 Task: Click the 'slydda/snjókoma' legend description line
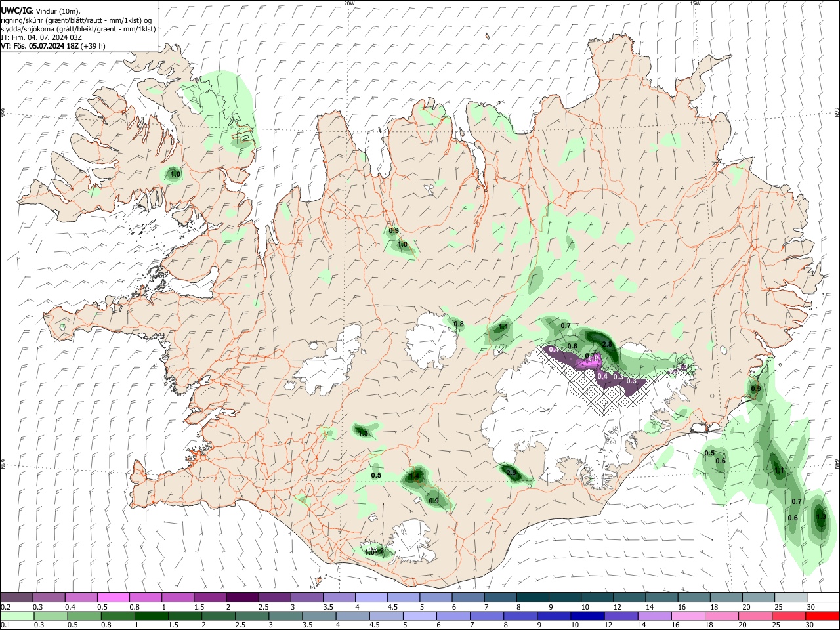coord(78,29)
